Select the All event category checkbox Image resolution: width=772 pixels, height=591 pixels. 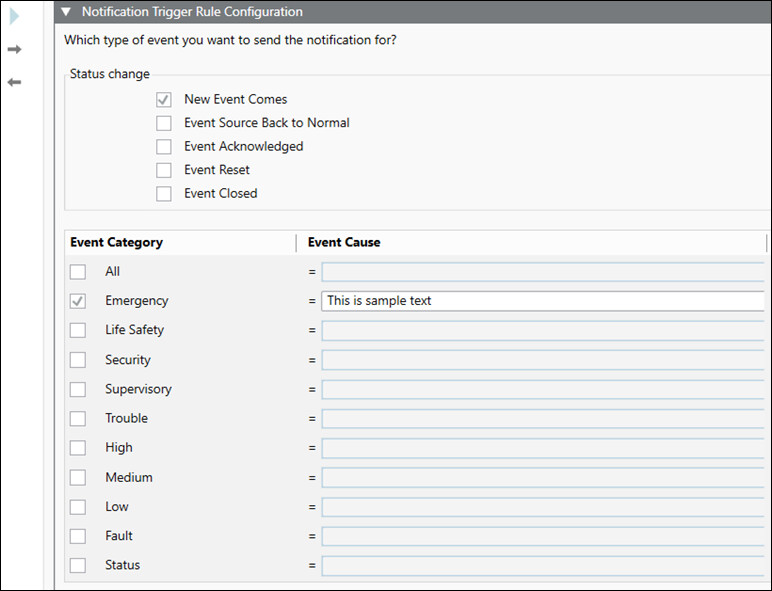pos(78,272)
